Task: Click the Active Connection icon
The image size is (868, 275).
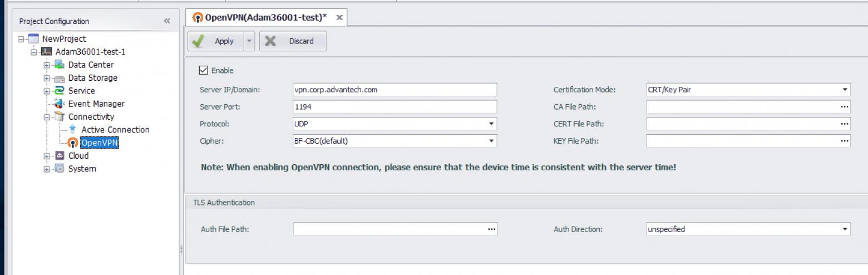Action: point(72,130)
